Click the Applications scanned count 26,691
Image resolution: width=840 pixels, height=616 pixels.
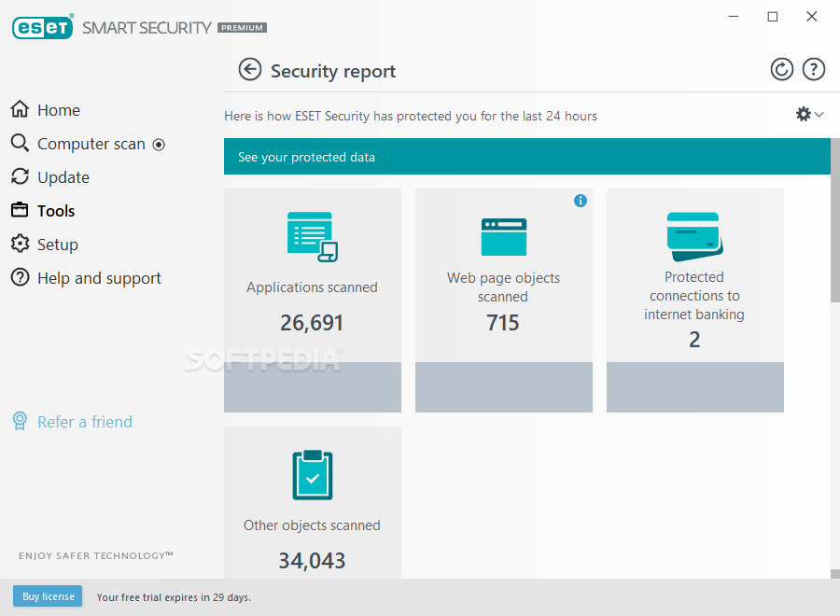pos(312,322)
